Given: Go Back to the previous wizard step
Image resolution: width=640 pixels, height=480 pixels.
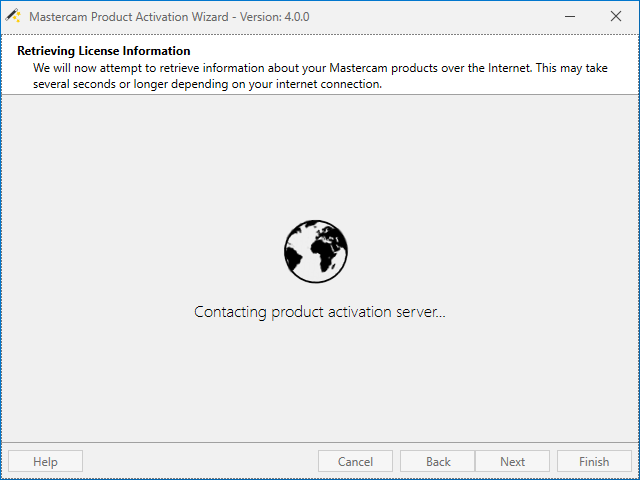Looking at the screenshot, I should 438,461.
